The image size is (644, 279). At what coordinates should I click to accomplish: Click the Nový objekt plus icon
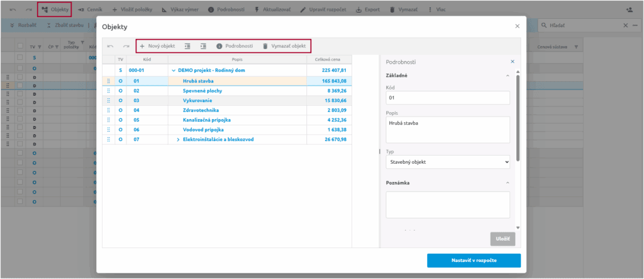click(x=142, y=46)
